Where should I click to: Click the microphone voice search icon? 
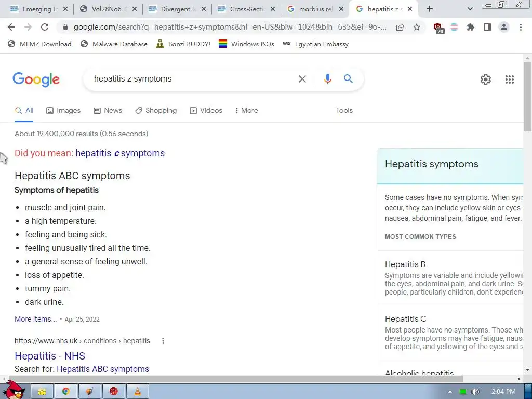[327, 79]
